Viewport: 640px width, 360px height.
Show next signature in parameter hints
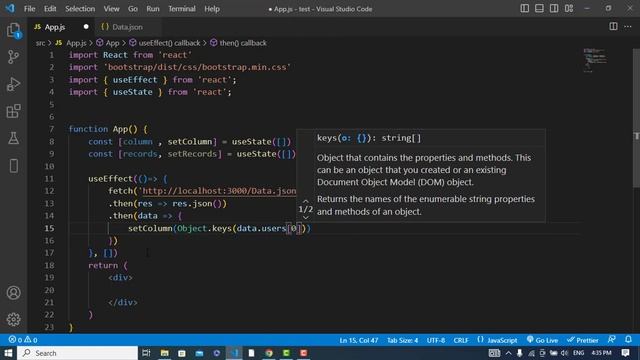305,218
